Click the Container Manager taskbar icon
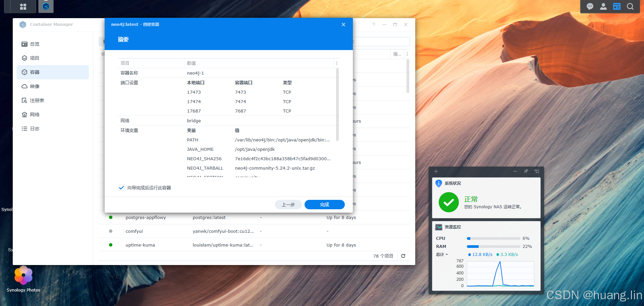The height and width of the screenshot is (306, 644). (x=46, y=6)
